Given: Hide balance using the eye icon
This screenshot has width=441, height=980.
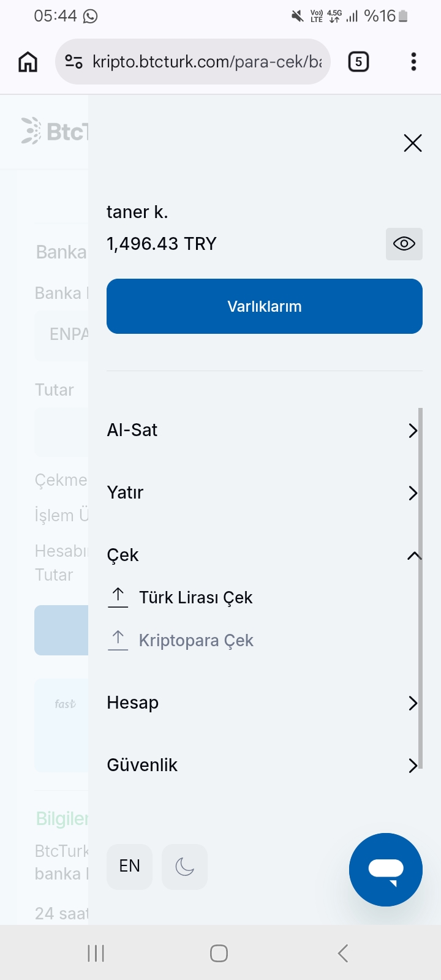Looking at the screenshot, I should click(404, 244).
